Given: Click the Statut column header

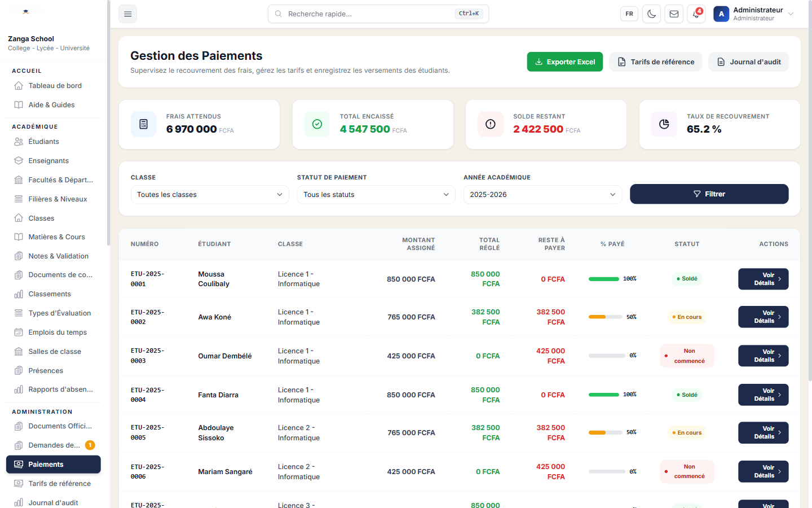Looking at the screenshot, I should tap(687, 244).
